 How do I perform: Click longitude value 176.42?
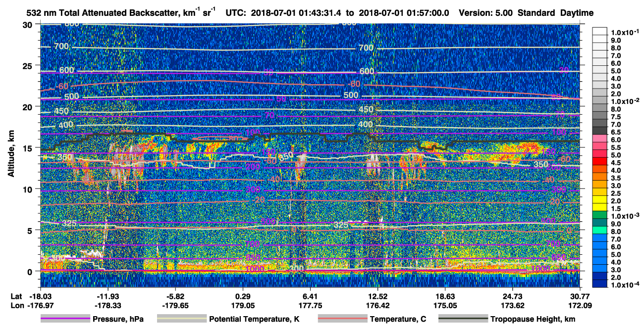pos(377,305)
